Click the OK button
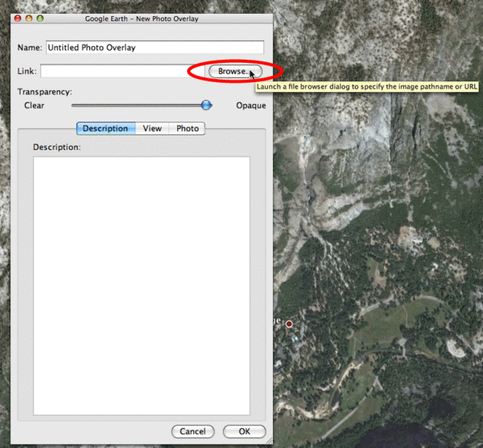Screen dimensions: 483x448 click(244, 431)
